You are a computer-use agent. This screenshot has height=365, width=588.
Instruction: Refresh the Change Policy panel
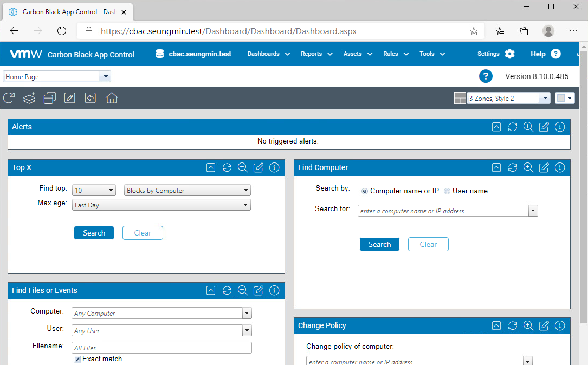512,325
